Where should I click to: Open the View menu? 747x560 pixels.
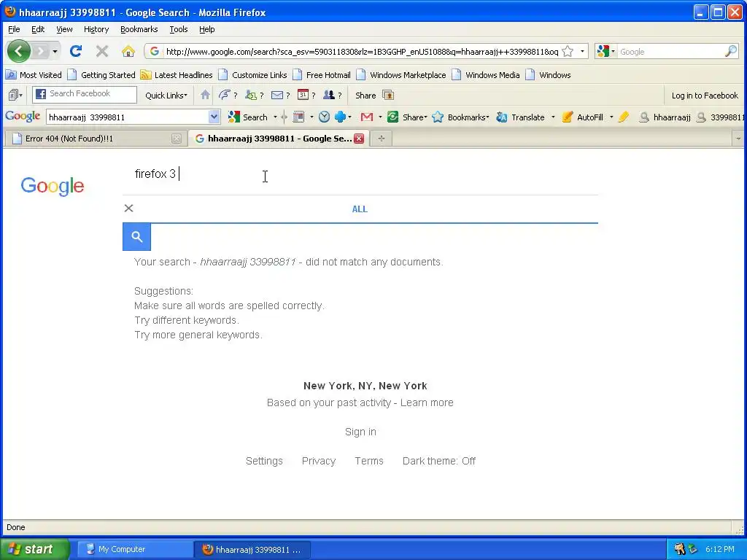click(64, 29)
